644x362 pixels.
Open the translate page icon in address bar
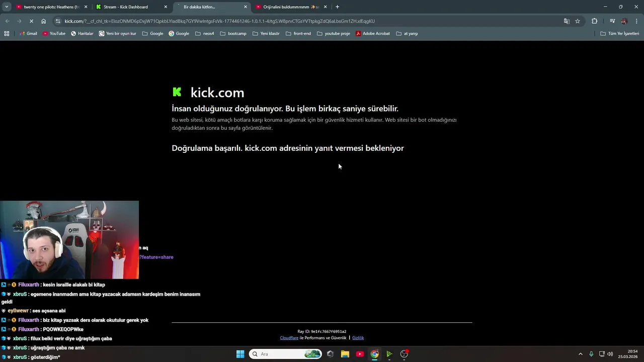tap(567, 21)
